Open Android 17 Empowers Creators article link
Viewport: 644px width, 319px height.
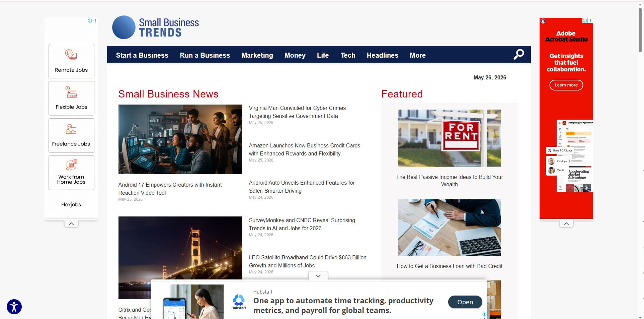[170, 189]
